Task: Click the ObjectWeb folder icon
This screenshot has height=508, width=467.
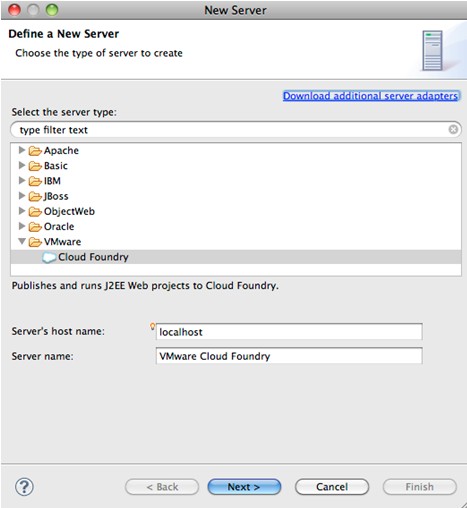Action: tap(35, 212)
